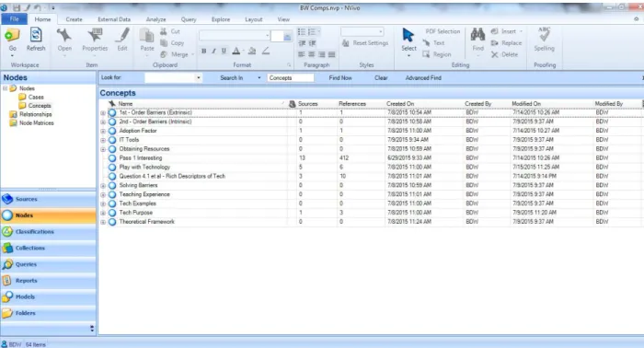
Task: Click the font color A icon
Action: [236, 51]
